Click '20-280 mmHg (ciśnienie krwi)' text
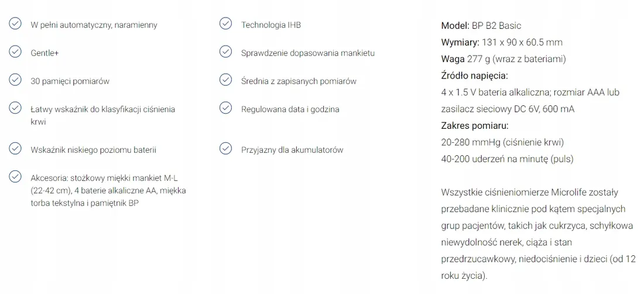The height and width of the screenshot is (294, 644). pyautogui.click(x=503, y=142)
